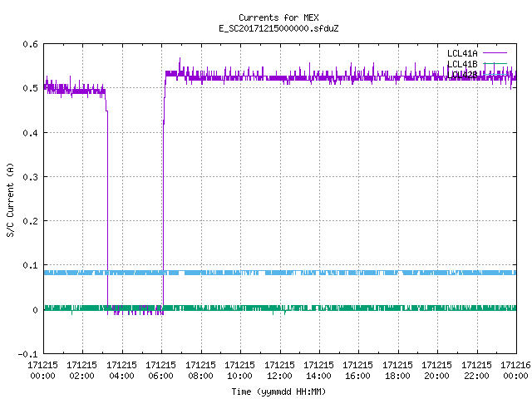Viewport: 532px width, 399px height.
Task: Click the "S/C Current (A)" y-axis label
Action: (11, 199)
